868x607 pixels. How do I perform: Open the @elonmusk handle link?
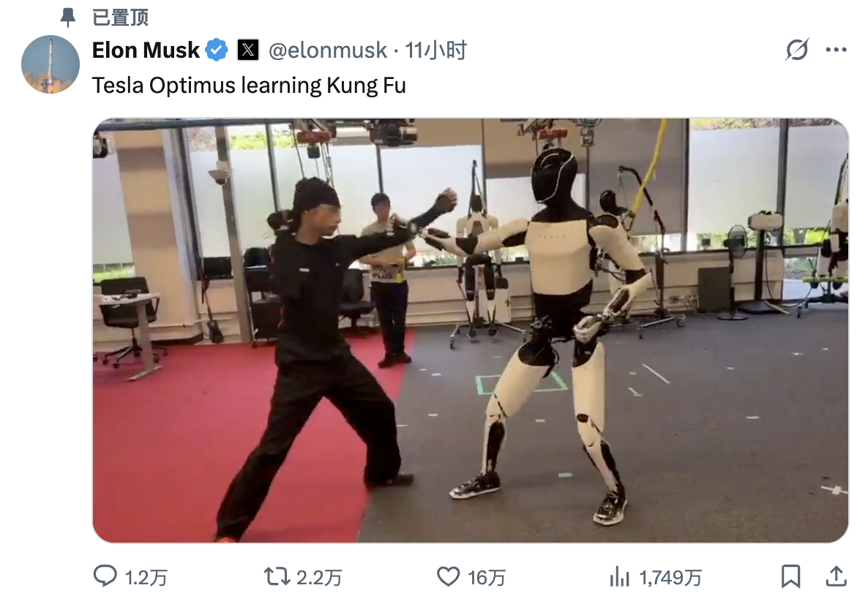point(328,50)
